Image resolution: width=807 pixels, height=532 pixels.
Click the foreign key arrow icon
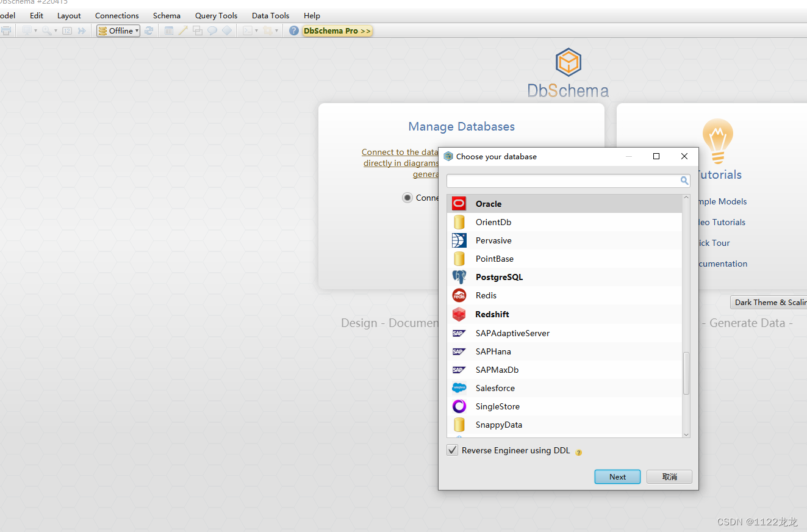(183, 31)
